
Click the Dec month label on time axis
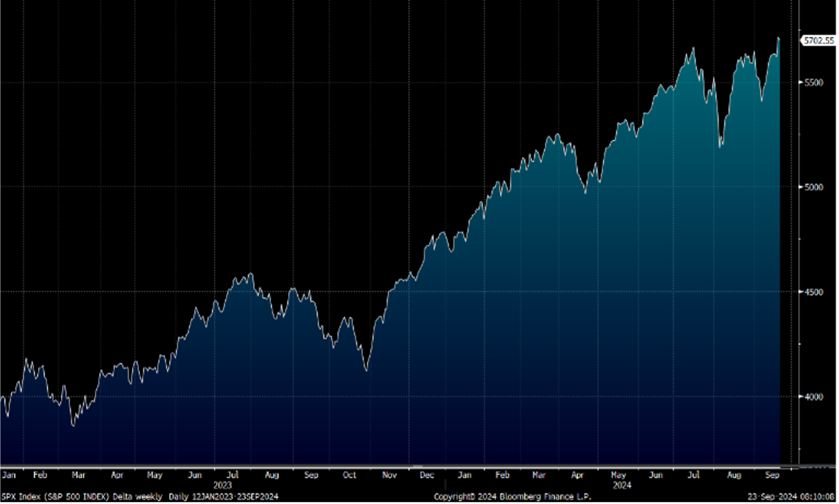pos(427,475)
